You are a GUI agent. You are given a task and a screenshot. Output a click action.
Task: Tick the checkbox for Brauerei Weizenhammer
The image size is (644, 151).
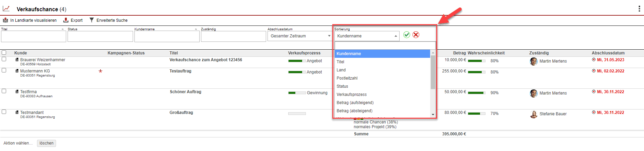[x=4, y=59]
